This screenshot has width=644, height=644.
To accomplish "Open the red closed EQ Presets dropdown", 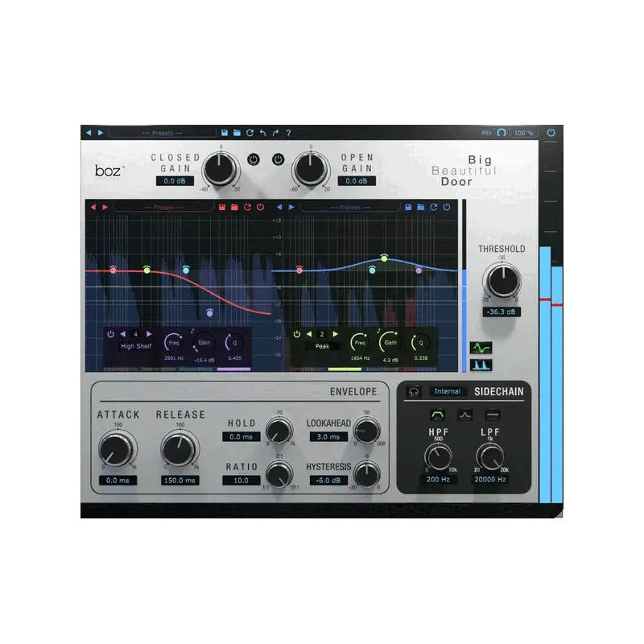I will click(x=164, y=208).
